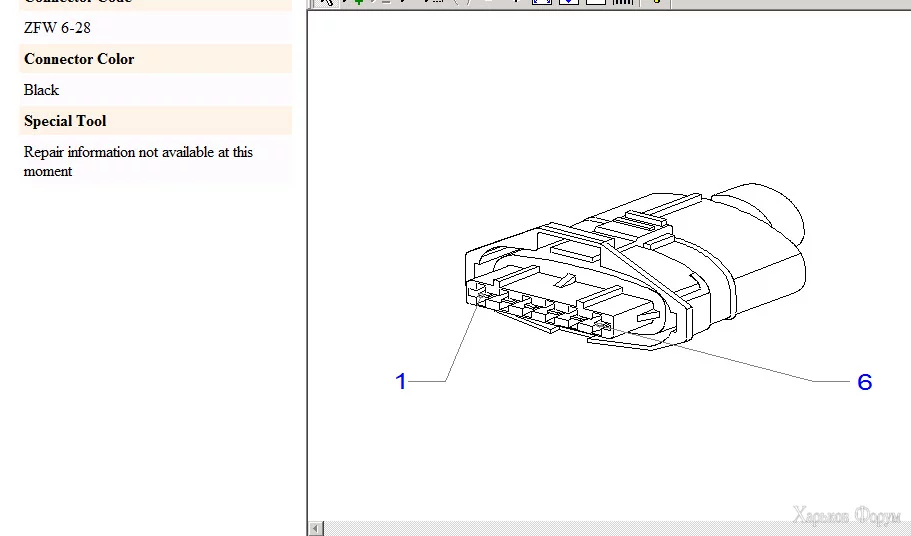911x536 pixels.
Task: Click pin number 6 label in the diagram
Action: tap(865, 382)
